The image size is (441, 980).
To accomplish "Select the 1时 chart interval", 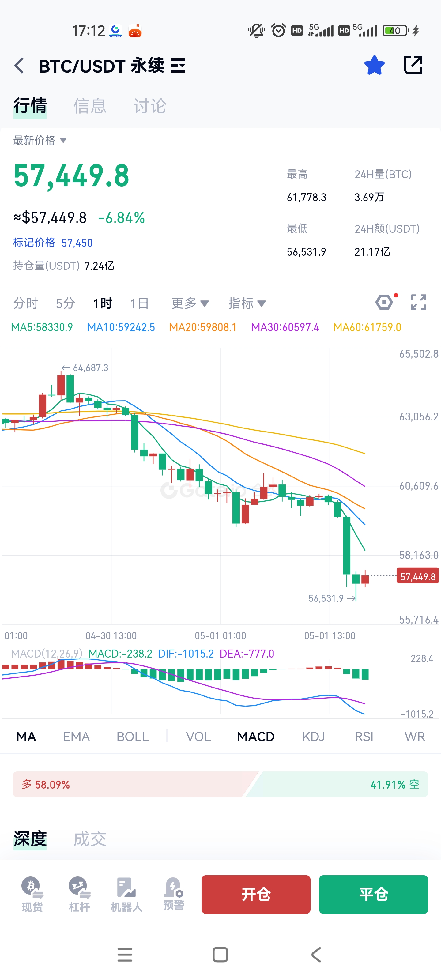I will [103, 303].
